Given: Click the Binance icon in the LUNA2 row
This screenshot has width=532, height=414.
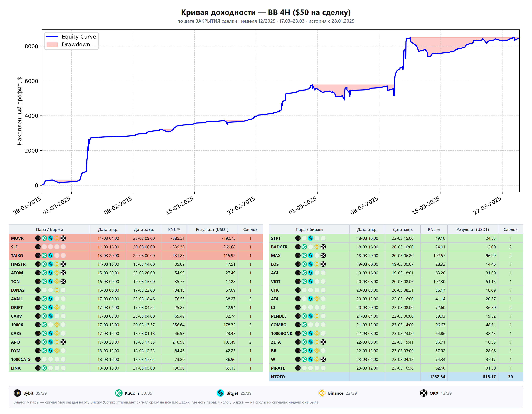Looking at the screenshot, I should pos(57,290).
